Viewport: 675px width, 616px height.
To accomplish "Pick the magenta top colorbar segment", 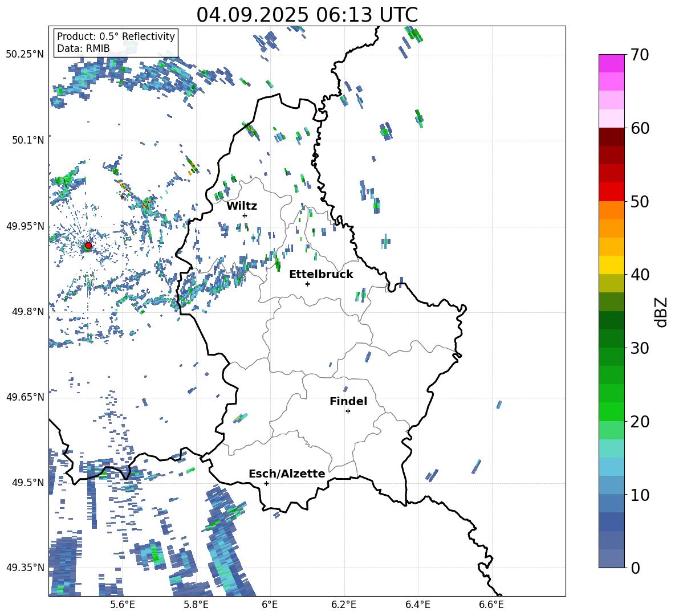I will click(x=612, y=63).
